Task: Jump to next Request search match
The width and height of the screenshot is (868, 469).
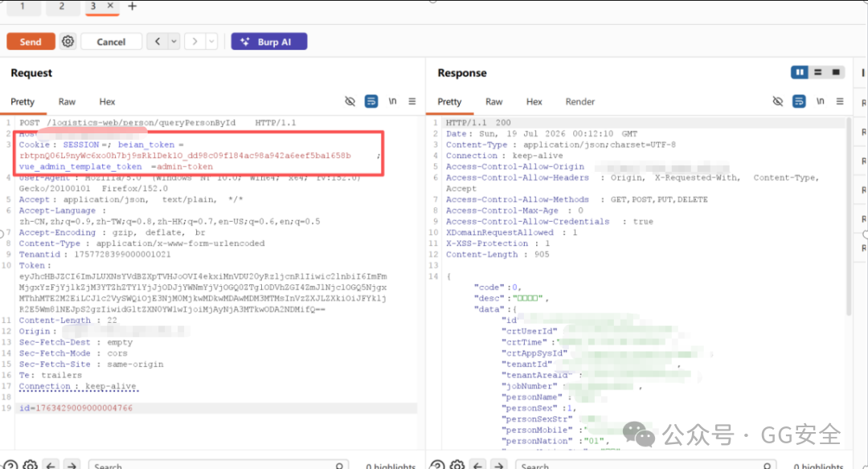Action: [72, 466]
